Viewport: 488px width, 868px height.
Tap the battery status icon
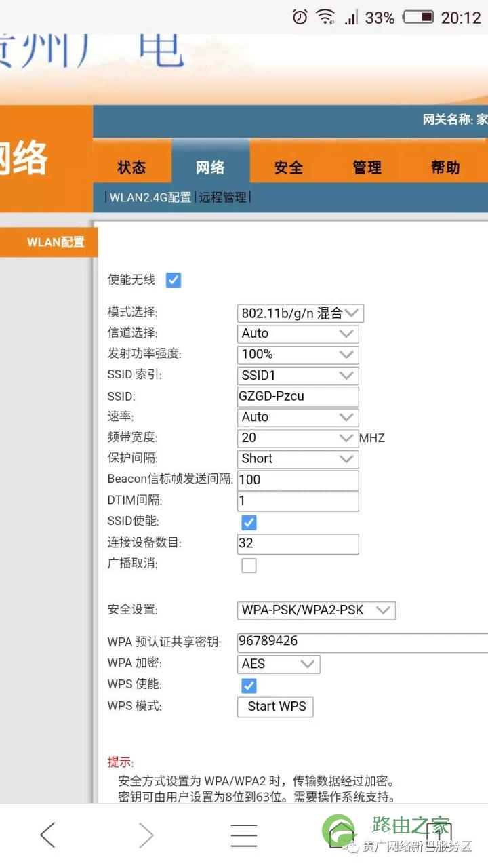[x=418, y=17]
